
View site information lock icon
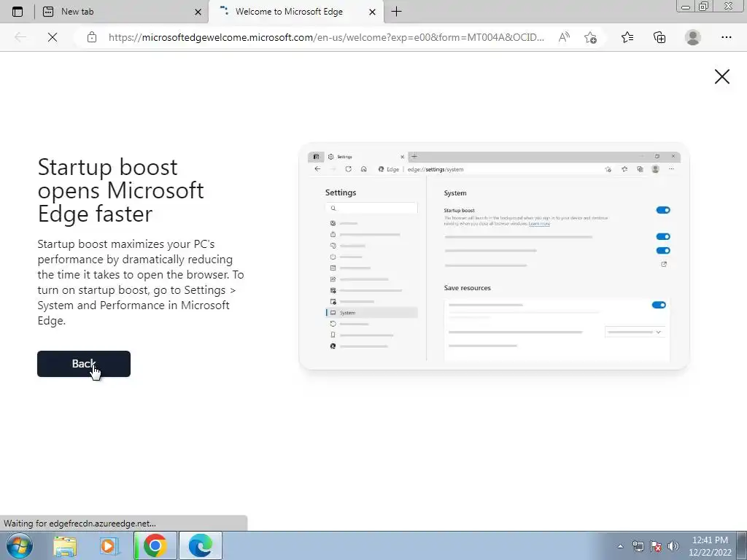coord(92,37)
